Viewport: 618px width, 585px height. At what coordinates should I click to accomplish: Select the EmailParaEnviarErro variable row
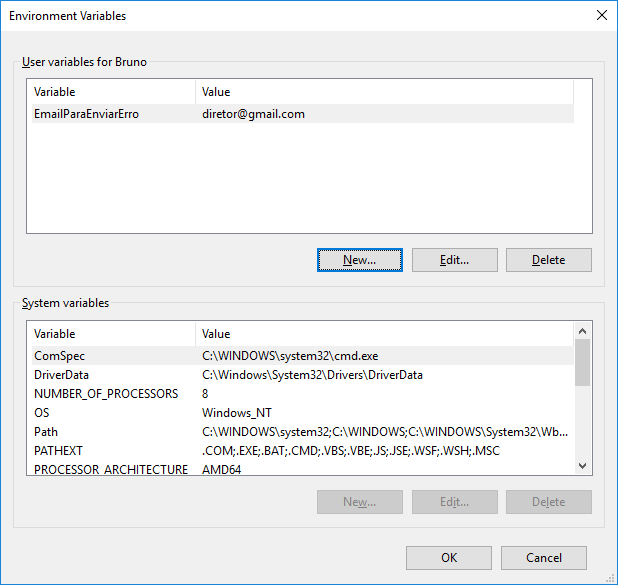point(303,114)
